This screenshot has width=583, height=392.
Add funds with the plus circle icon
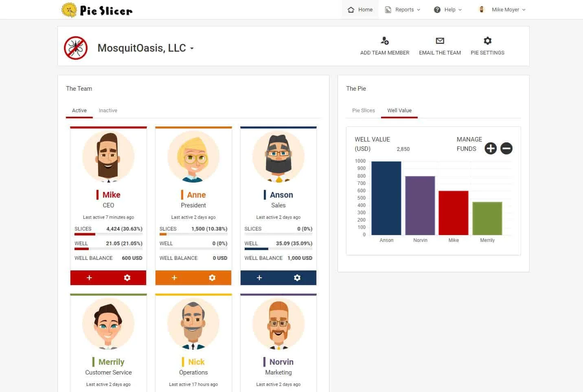(491, 148)
